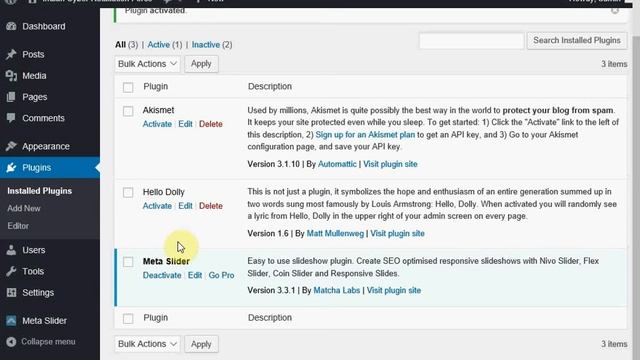This screenshot has height=360, width=640.
Task: Activate the Hello Dolly plugin
Action: point(157,206)
